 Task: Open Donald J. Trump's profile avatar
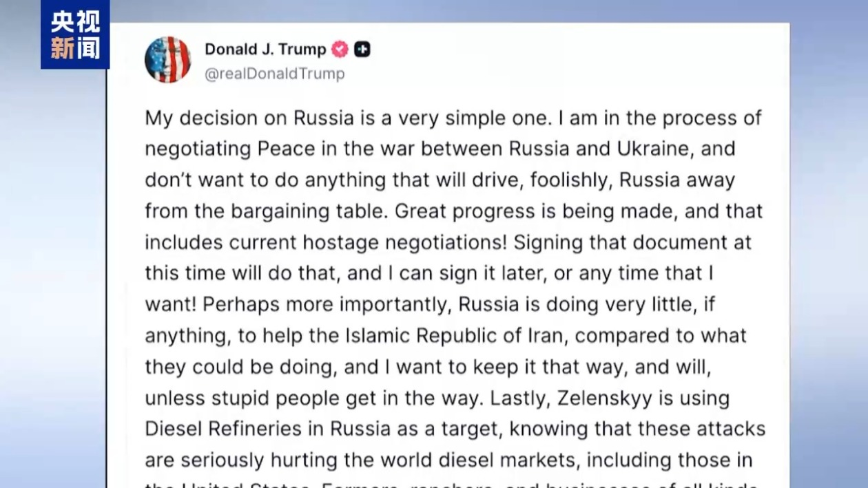(168, 60)
